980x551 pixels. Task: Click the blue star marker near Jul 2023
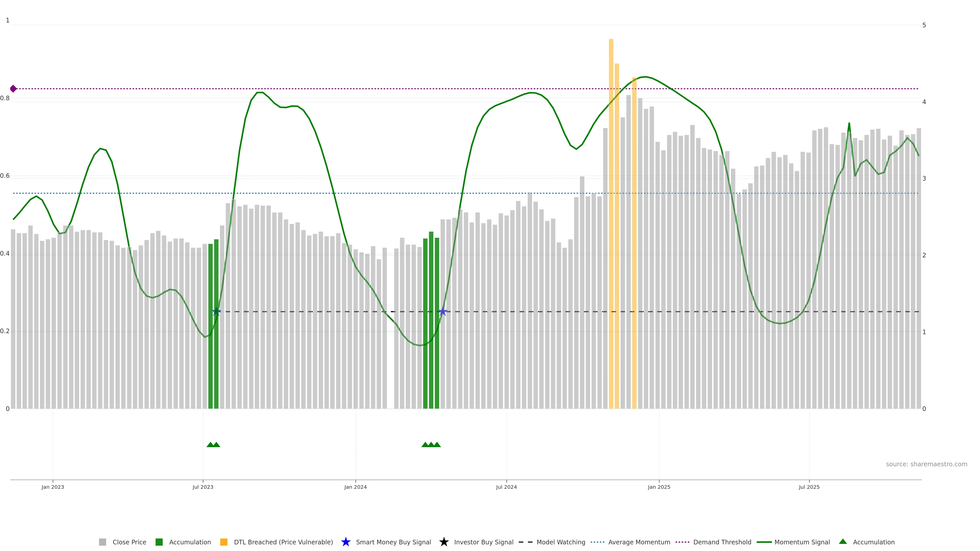point(216,311)
